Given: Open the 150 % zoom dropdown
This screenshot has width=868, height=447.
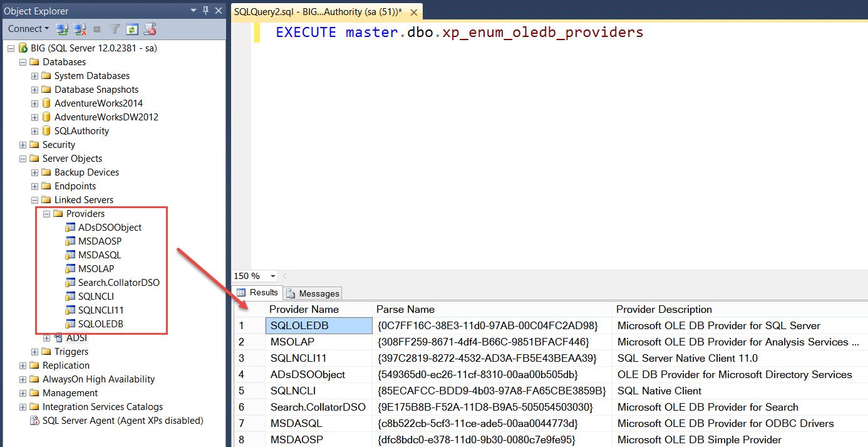Looking at the screenshot, I should click(273, 276).
